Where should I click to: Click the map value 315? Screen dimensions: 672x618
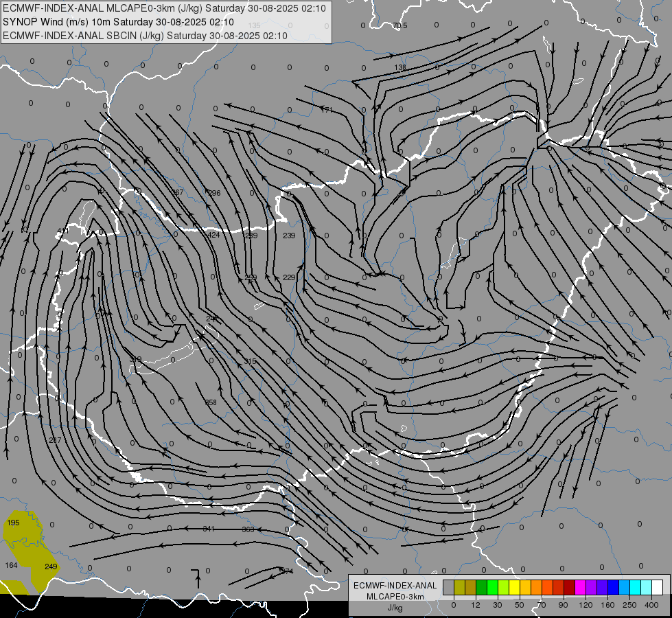point(250,361)
